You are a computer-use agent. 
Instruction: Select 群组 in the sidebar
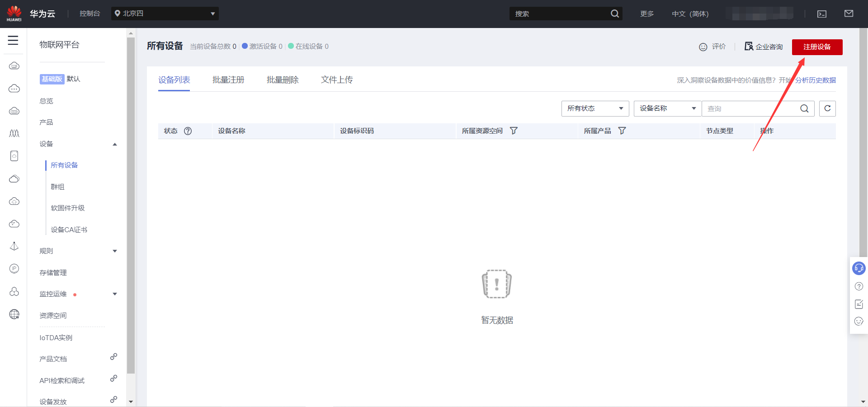tap(57, 187)
